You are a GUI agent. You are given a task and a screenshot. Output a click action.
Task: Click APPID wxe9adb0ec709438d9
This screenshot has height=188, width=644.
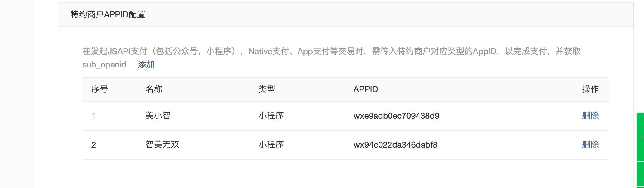tap(396, 116)
